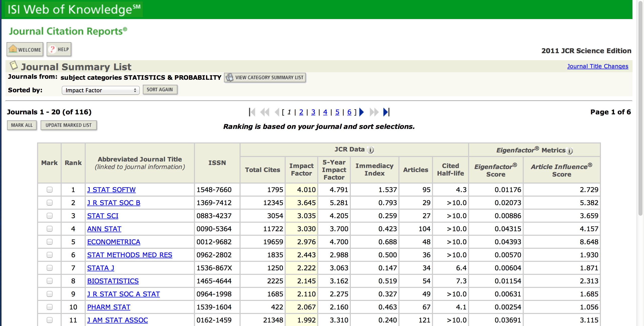The image size is (644, 326).
Task: Jump back ten pages double-arrow icon
Action: point(265,112)
